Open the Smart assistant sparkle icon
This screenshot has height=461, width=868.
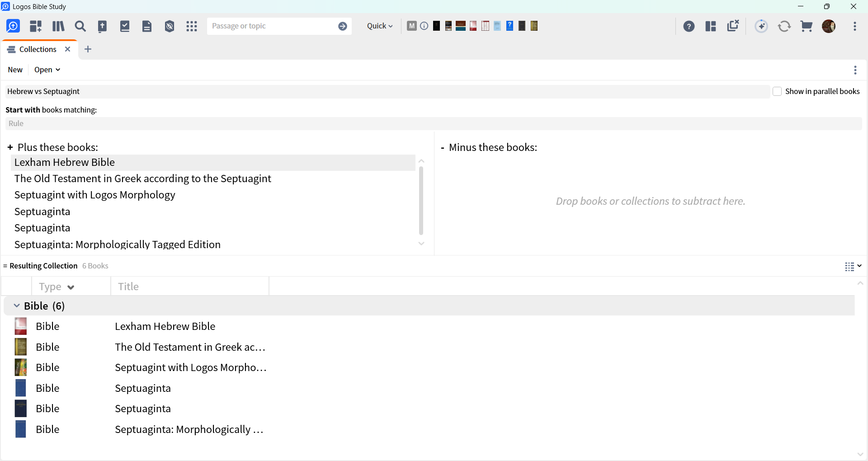(762, 26)
